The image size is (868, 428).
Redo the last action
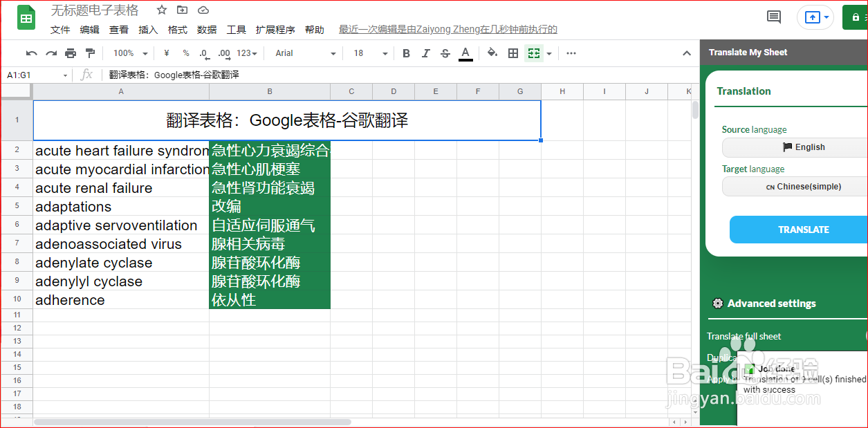(51, 53)
